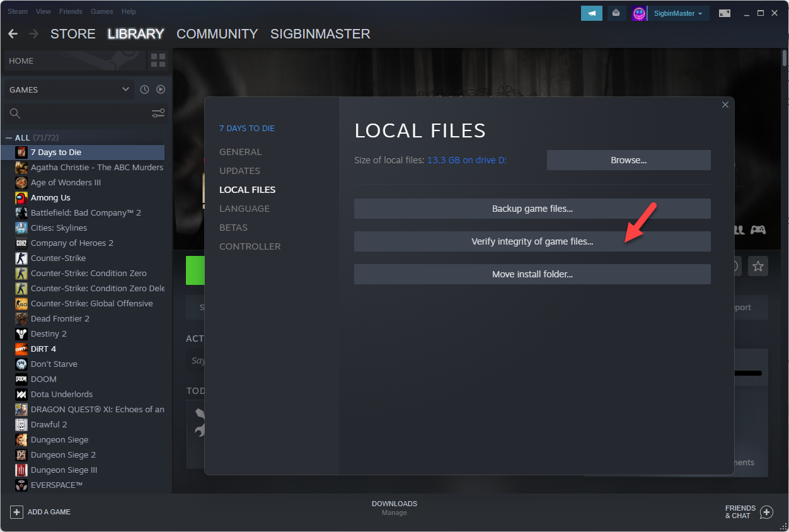The image size is (789, 532).
Task: Toggle the favorite star for the game
Action: coord(758,266)
